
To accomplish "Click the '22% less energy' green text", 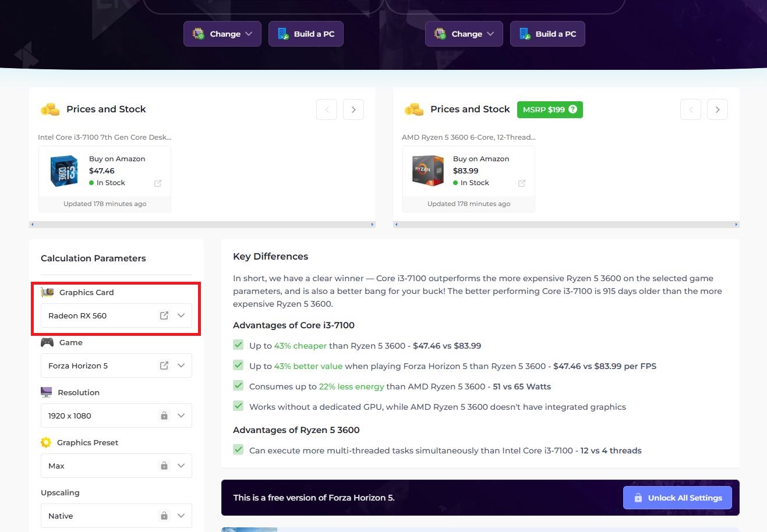I will tap(352, 386).
